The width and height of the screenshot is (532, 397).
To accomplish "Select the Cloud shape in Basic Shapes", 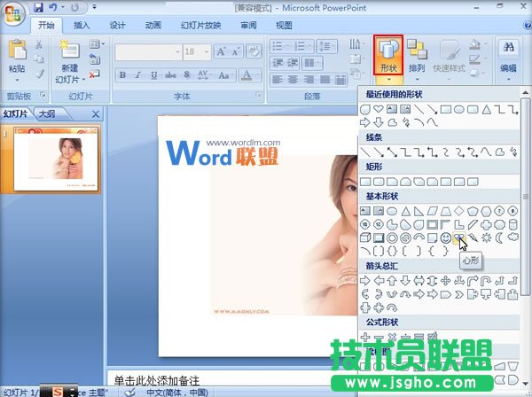I will coord(513,237).
